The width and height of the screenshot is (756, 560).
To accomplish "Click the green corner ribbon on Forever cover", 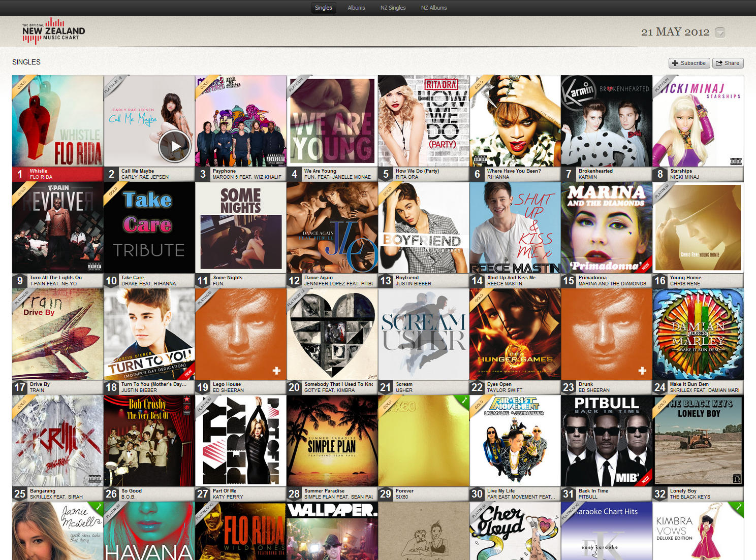I will (x=463, y=400).
